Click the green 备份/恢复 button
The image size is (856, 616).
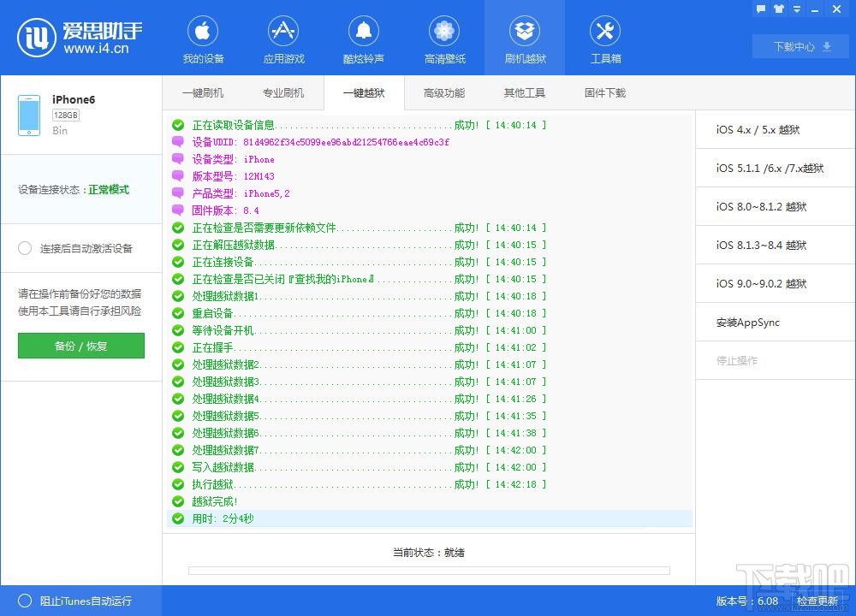80,346
